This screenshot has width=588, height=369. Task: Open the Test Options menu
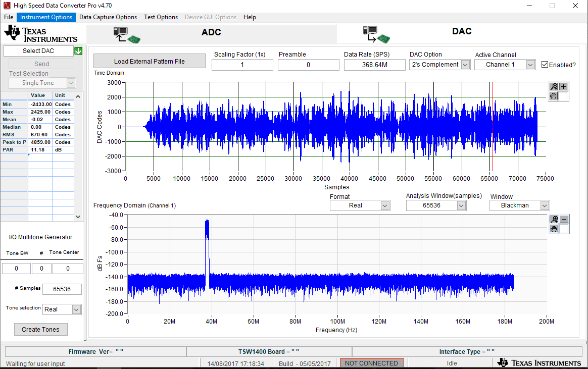[161, 17]
